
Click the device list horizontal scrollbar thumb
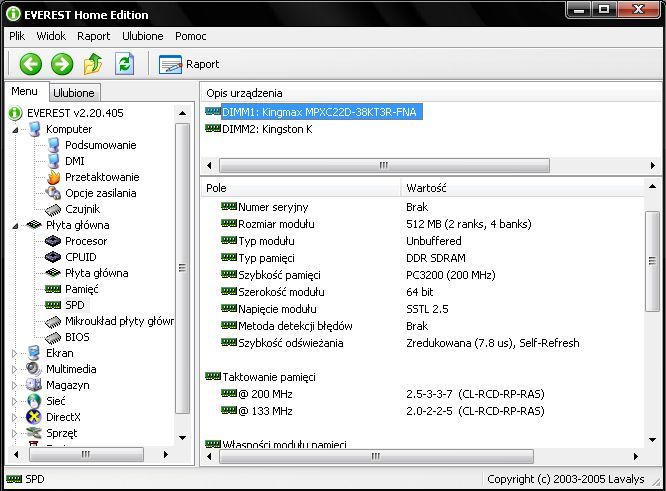pyautogui.click(x=384, y=165)
